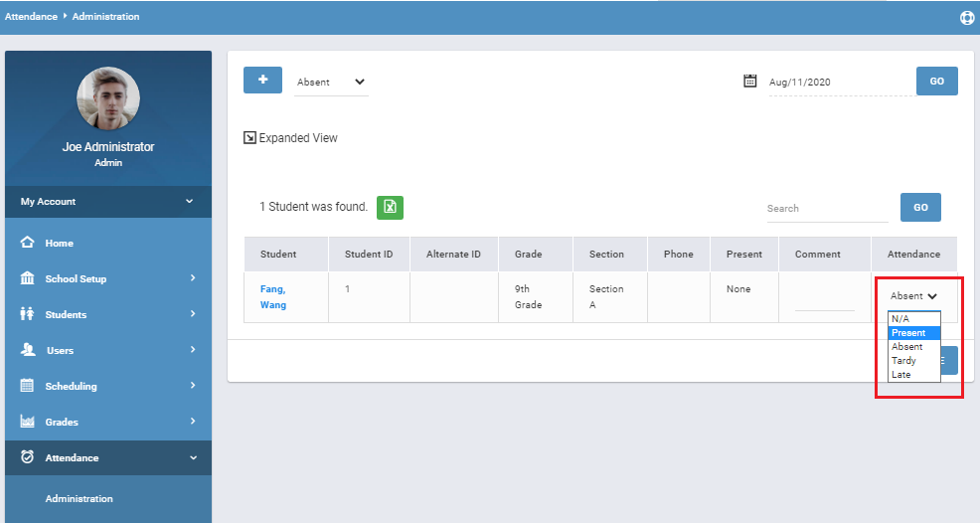Expand Scheduling submenu chevron
This screenshot has width=980, height=523.
[x=193, y=386]
